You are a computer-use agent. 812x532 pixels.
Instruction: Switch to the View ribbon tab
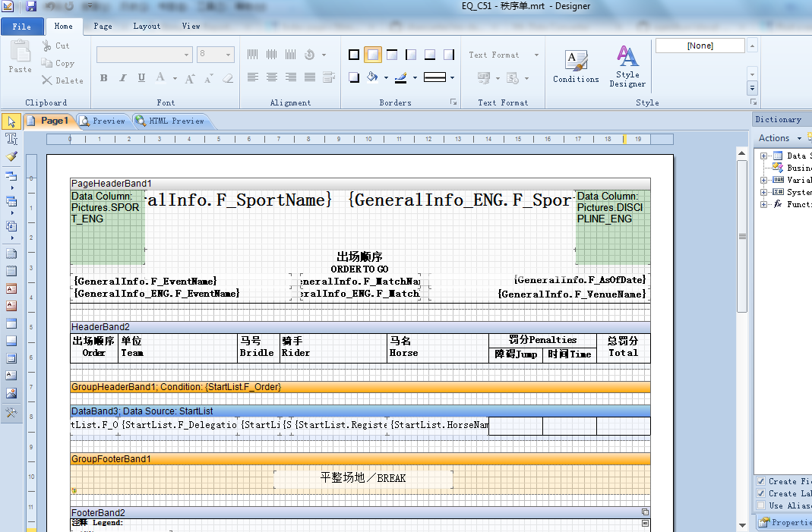click(x=191, y=27)
